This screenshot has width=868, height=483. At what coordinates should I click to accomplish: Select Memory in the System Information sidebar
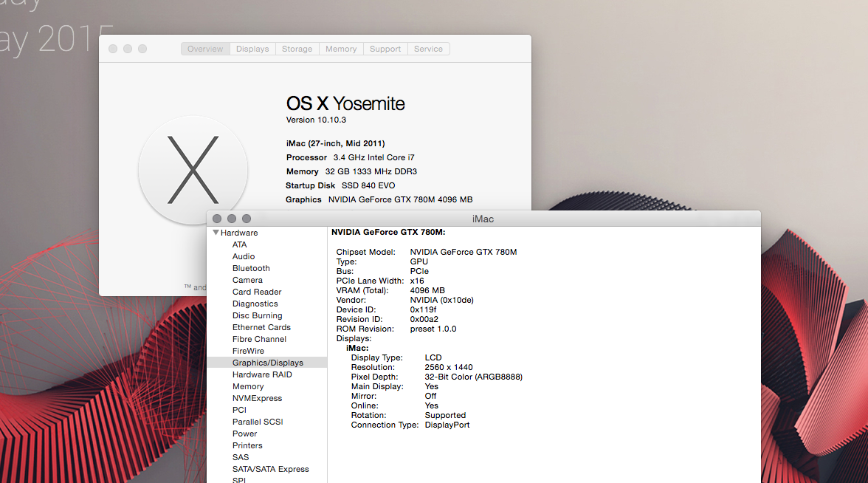point(248,387)
